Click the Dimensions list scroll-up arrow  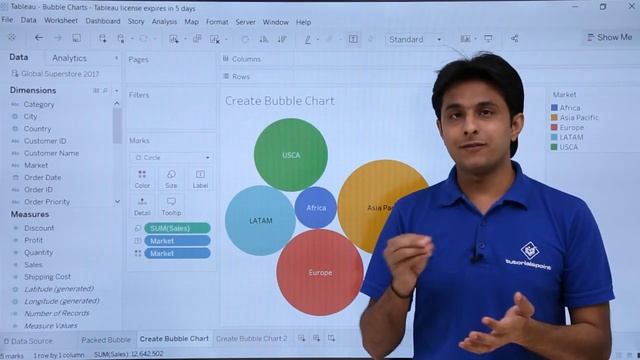[x=117, y=104]
